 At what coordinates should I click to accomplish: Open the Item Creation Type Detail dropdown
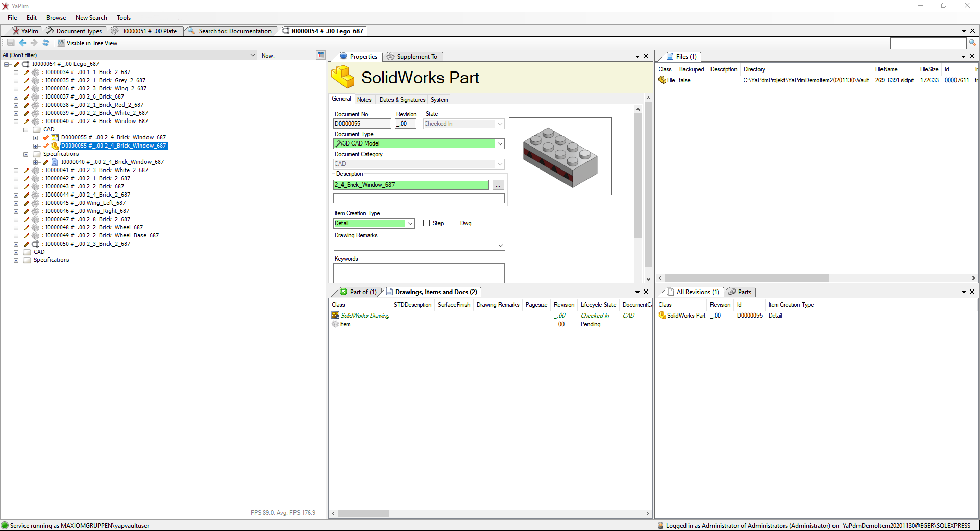point(410,224)
